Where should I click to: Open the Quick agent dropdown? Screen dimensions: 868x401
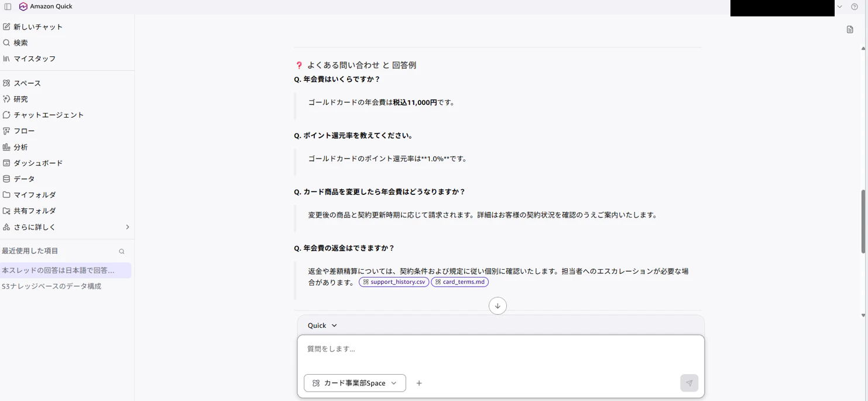click(x=323, y=325)
